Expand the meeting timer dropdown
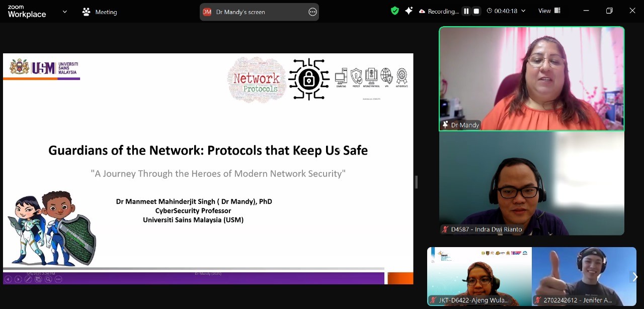This screenshot has height=309, width=644. coord(523,11)
